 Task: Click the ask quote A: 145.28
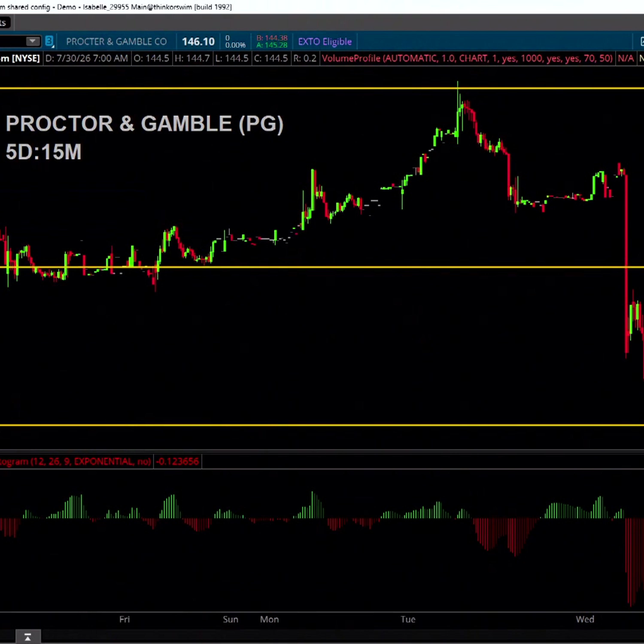click(x=272, y=45)
